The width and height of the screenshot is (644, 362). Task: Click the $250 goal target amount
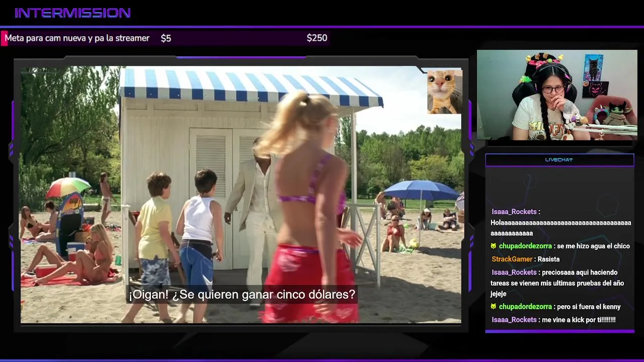(317, 38)
